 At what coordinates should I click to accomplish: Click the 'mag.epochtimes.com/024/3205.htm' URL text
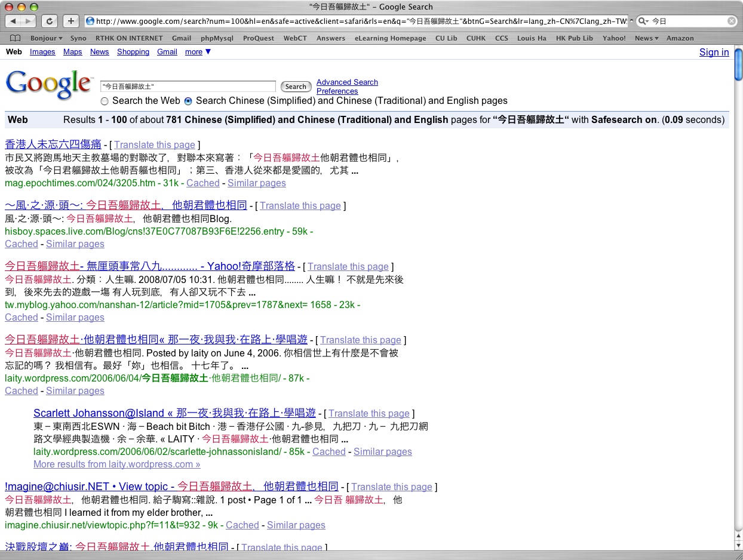click(80, 183)
